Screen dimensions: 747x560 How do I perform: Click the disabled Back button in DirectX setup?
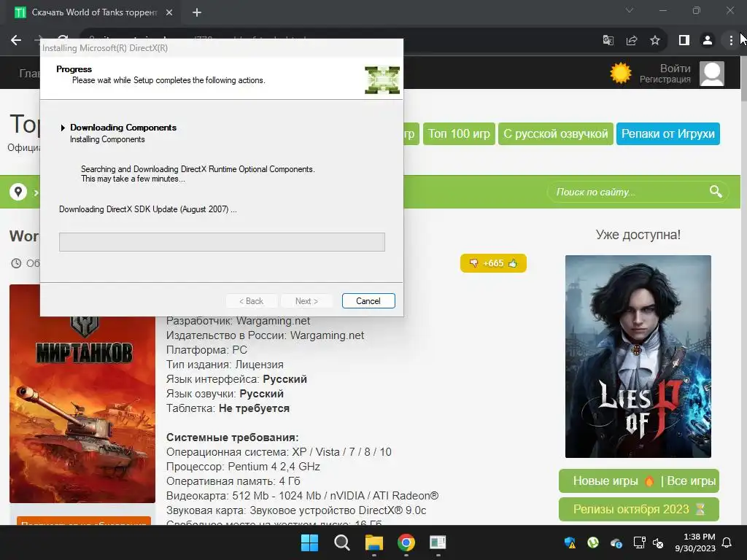click(x=251, y=301)
